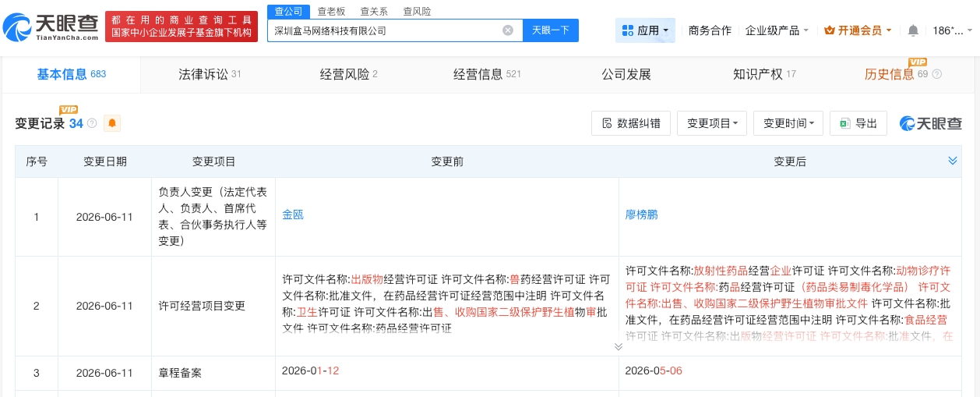Switch to the 查公司 search tab
Image resolution: width=980 pixels, height=397 pixels.
(x=288, y=11)
